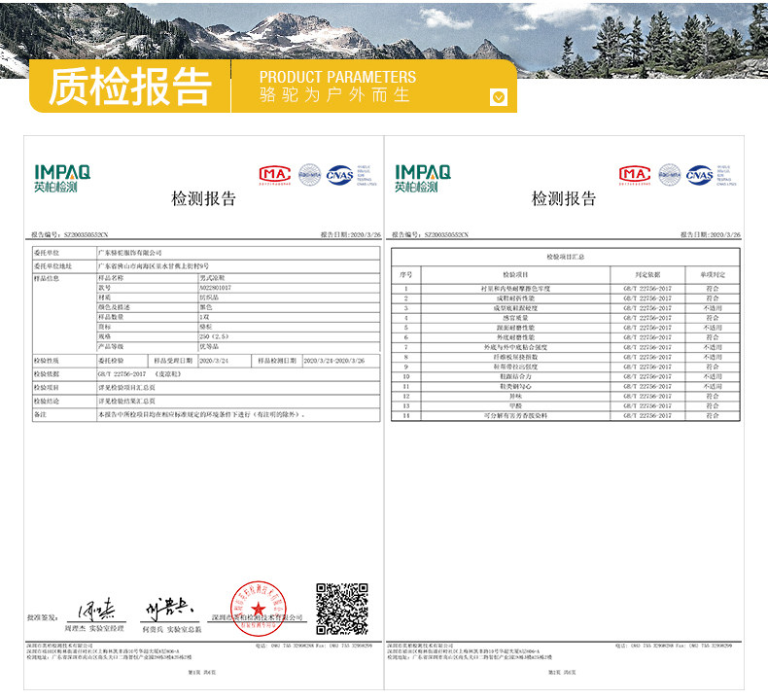The height and width of the screenshot is (700, 768).
Task: Click the white down-arrow icon in the yellow banner
Action: coord(498,97)
